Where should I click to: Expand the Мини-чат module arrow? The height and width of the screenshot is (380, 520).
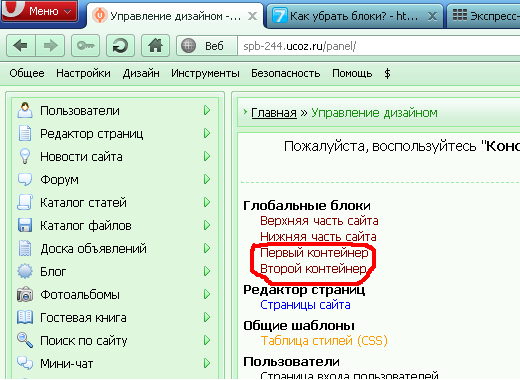point(207,363)
